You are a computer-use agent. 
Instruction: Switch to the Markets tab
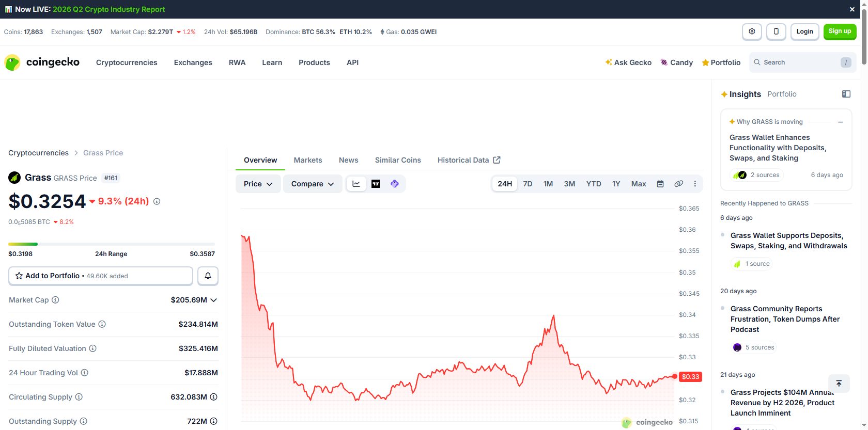tap(308, 160)
